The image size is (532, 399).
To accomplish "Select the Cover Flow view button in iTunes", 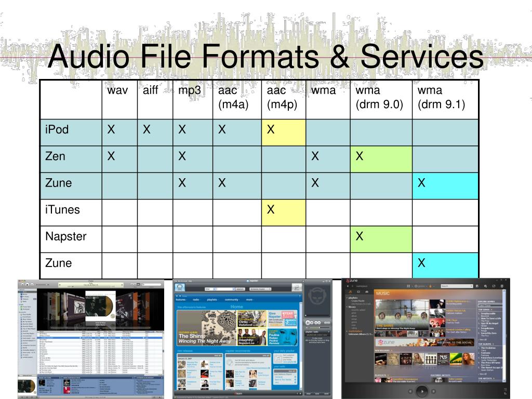I will (138, 284).
